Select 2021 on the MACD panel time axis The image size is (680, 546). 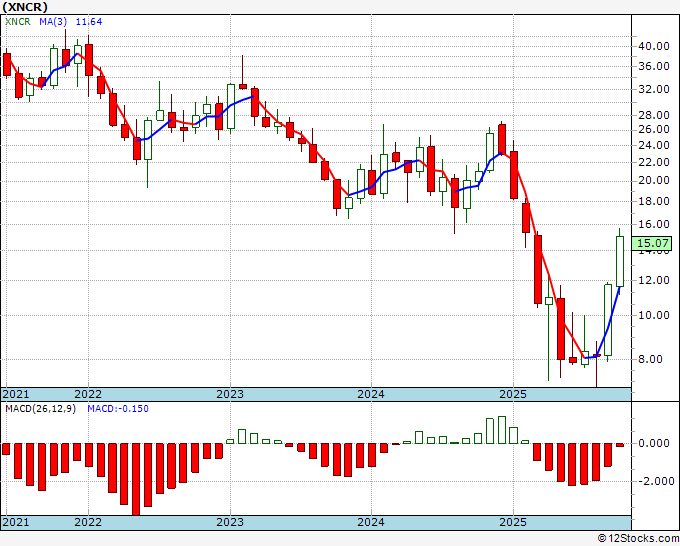16,522
